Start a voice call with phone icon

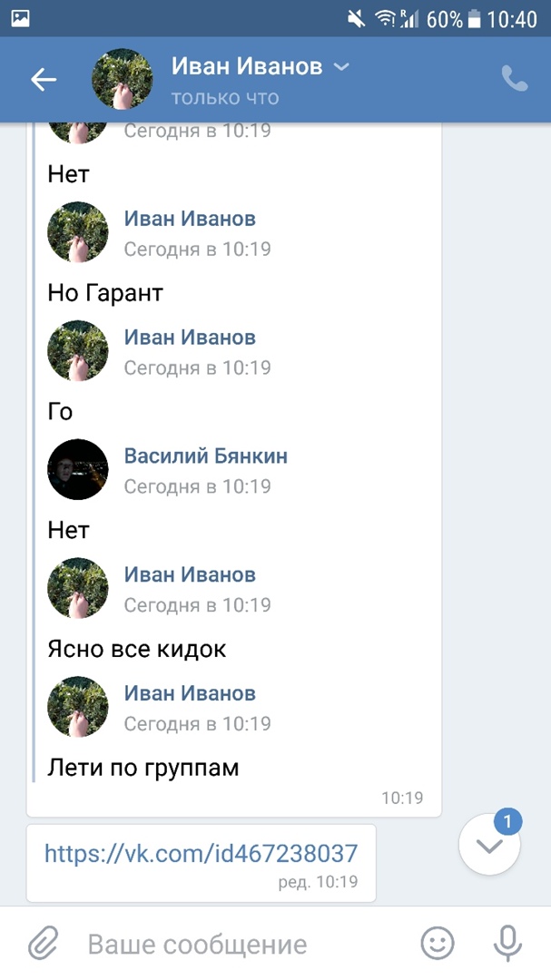pyautogui.click(x=515, y=80)
